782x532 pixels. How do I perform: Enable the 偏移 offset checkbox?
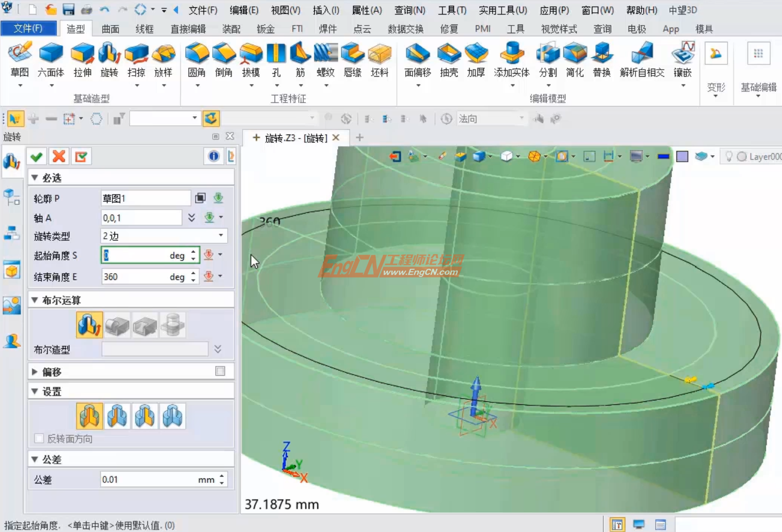(x=220, y=371)
